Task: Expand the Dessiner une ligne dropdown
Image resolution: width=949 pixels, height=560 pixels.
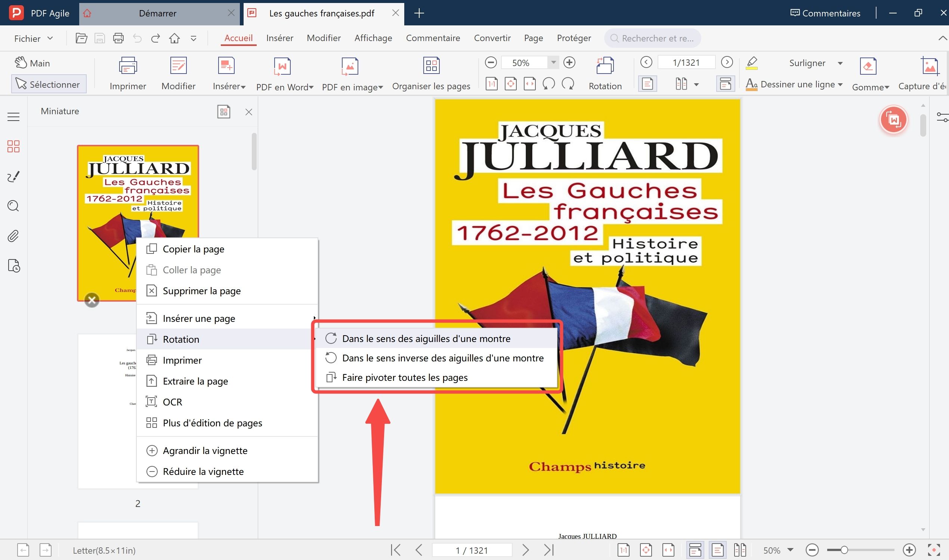Action: tap(840, 84)
